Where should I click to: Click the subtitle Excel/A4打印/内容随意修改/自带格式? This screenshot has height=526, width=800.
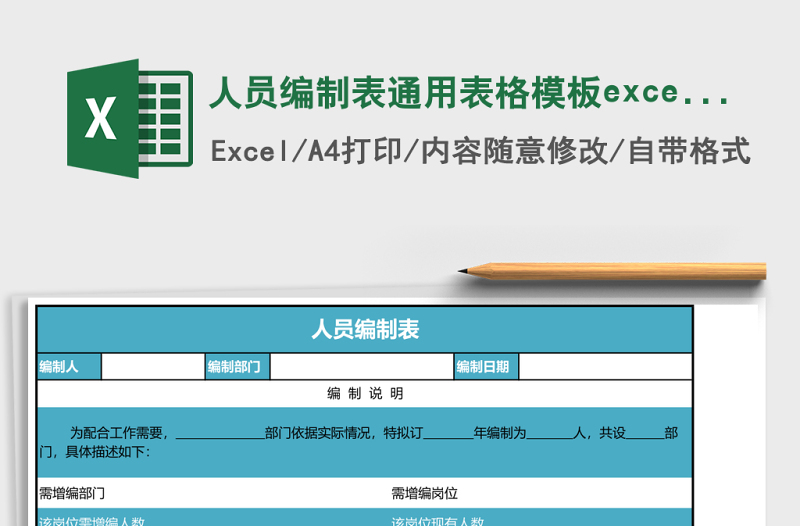pos(480,152)
